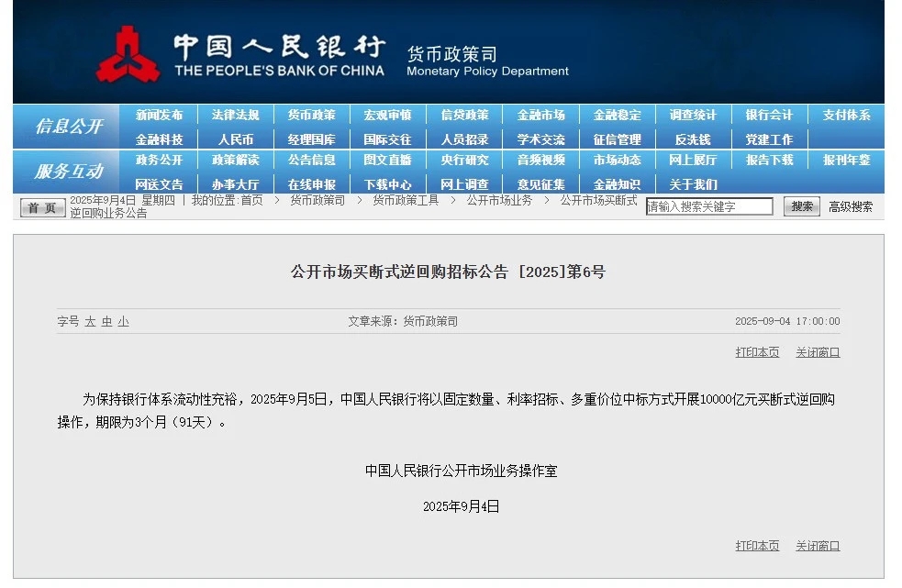Screen dimensions: 902x588
Task: Select 政策解读 in service menu
Action: coord(235,160)
